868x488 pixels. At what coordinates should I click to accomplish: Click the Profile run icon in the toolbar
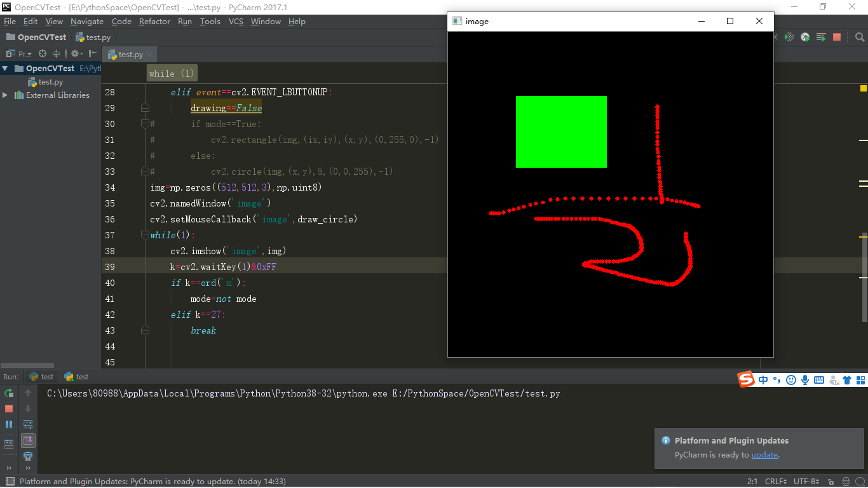tap(805, 37)
